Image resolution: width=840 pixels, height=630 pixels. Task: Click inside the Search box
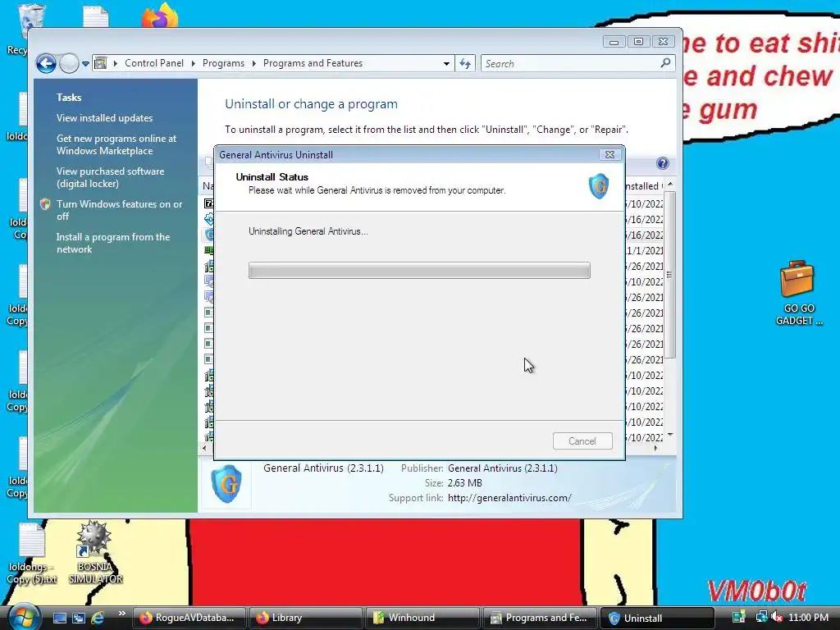570,63
